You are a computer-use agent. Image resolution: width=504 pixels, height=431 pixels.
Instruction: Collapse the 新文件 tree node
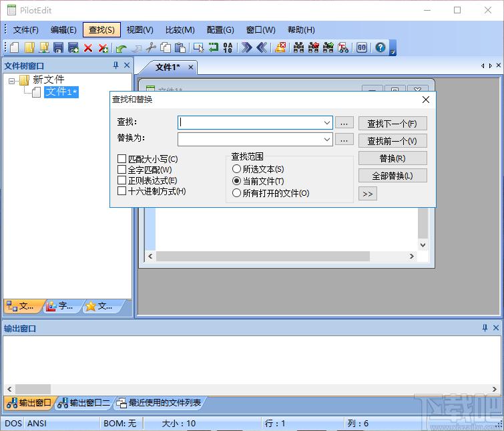tap(11, 81)
